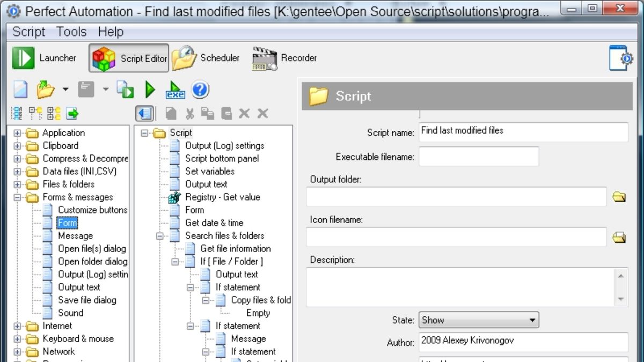Click Description scrollbar down arrow

[621, 299]
